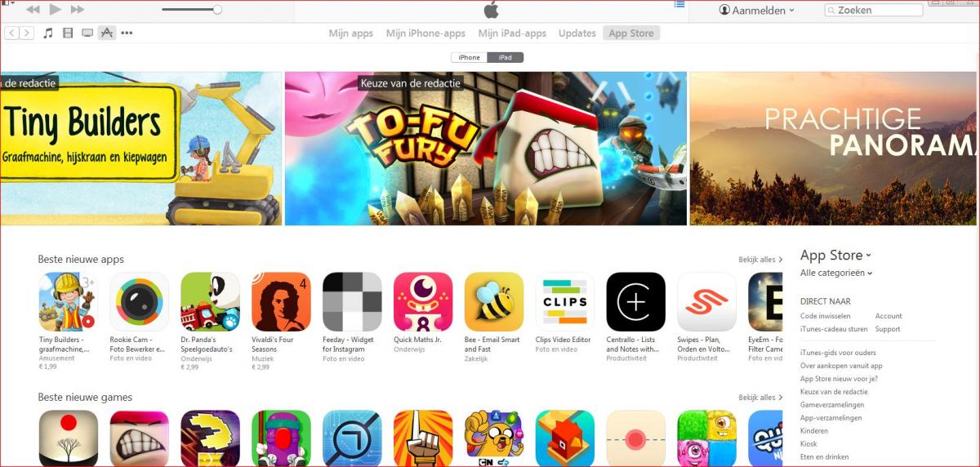Screen dimensions: 980x467
Task: Open the App Store sidebar dropdown
Action: tap(835, 256)
